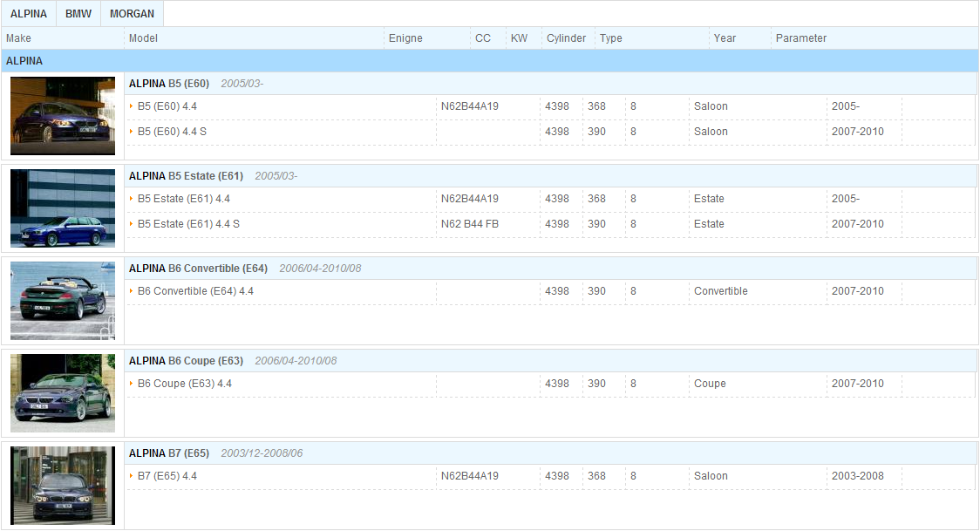Select N62B44A19 engine in B7 (E65) row
This screenshot has height=531, width=980.
click(x=470, y=476)
